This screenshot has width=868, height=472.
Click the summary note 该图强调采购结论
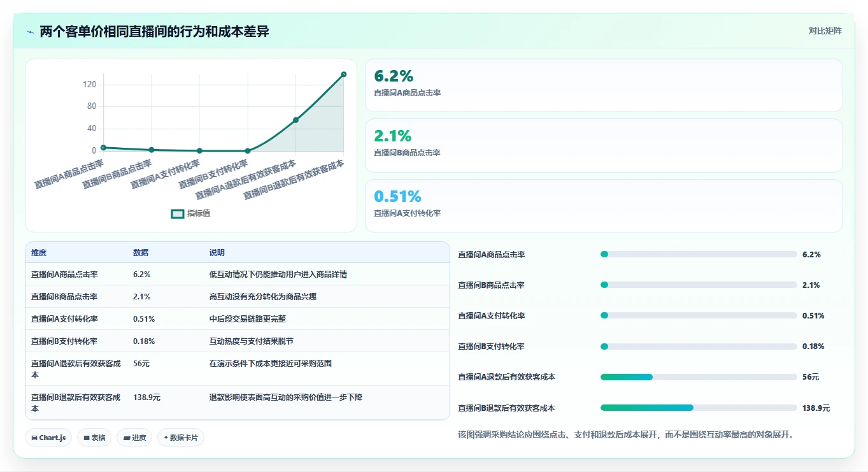(x=625, y=435)
